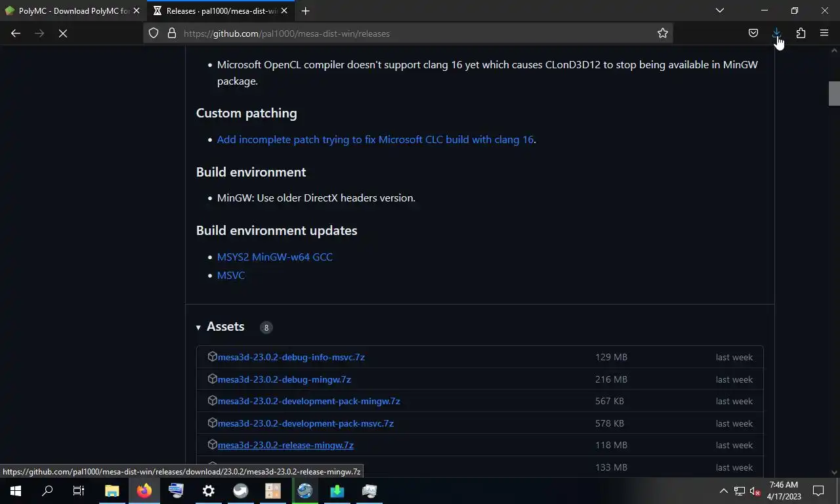This screenshot has width=840, height=504.
Task: Download mesa3d-23.0.2-debug-mingw.7z
Action: [284, 379]
